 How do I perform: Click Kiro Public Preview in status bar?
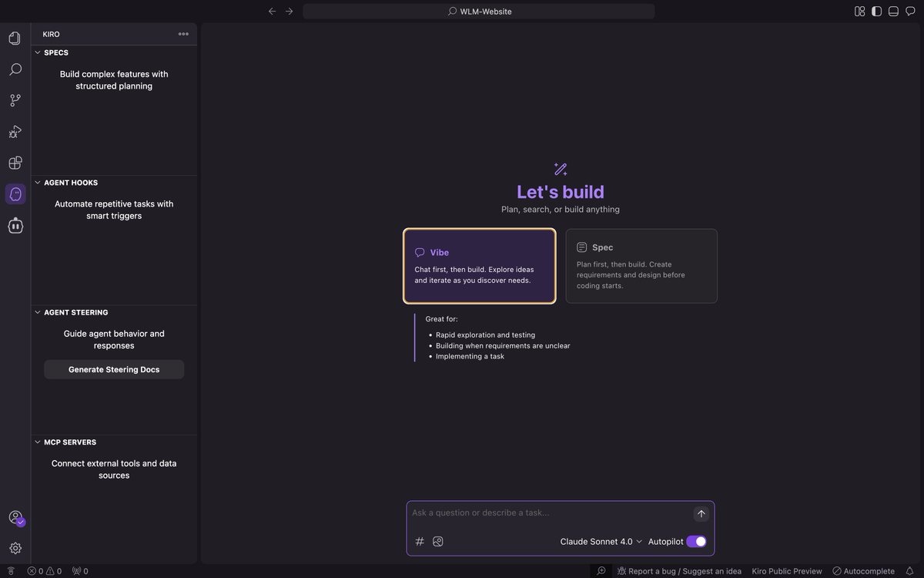tap(787, 571)
